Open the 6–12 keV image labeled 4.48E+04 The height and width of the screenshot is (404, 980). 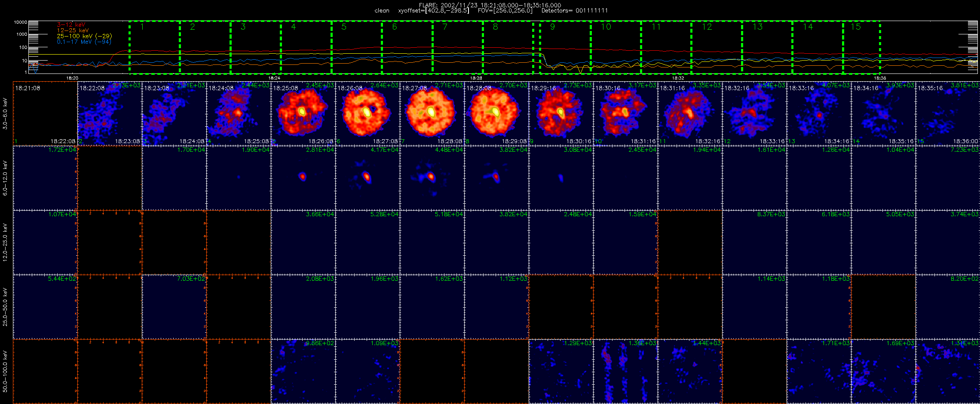click(x=432, y=178)
